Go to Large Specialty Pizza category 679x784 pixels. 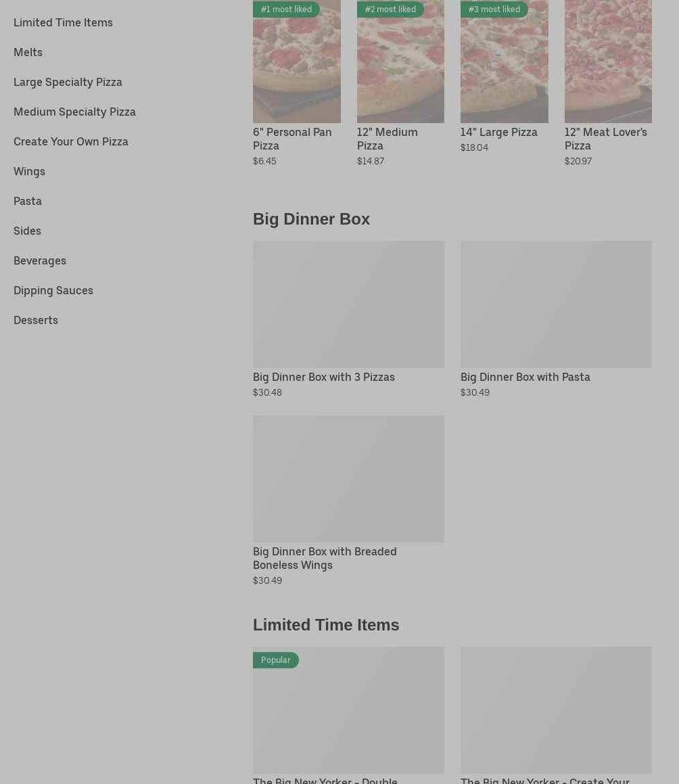pos(68,82)
